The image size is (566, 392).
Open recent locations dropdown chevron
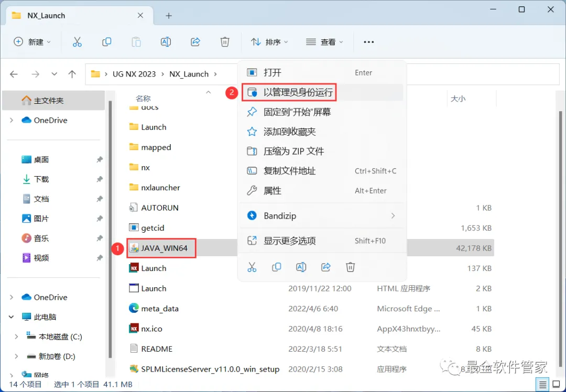(54, 74)
